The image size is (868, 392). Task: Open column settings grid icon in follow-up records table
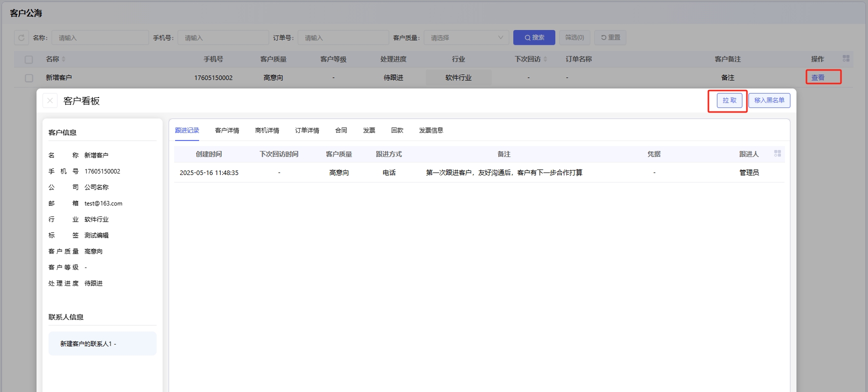(777, 153)
